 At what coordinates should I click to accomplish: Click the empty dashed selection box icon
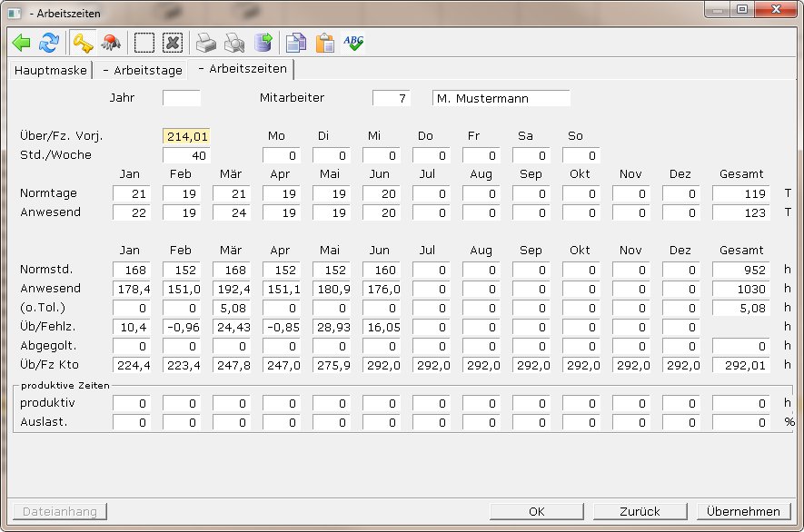(144, 43)
